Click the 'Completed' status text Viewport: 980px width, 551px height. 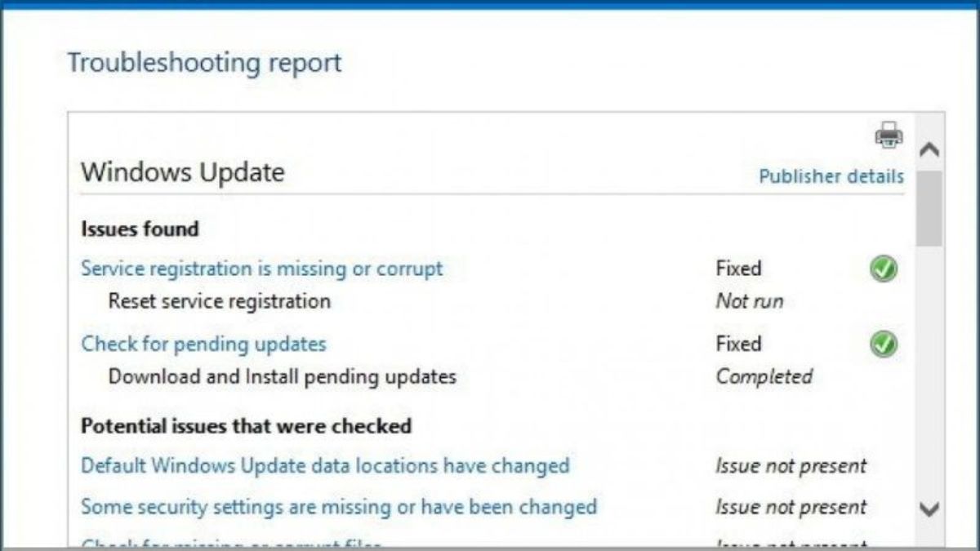pos(764,377)
